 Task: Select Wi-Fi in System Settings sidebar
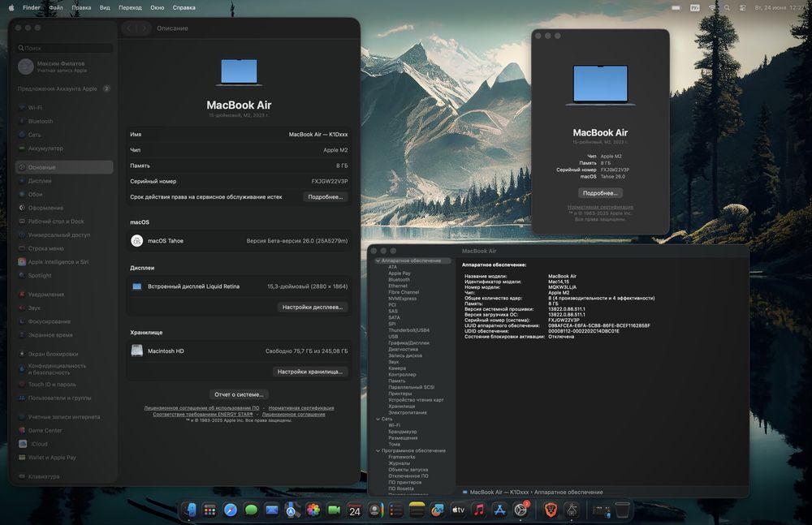point(64,108)
